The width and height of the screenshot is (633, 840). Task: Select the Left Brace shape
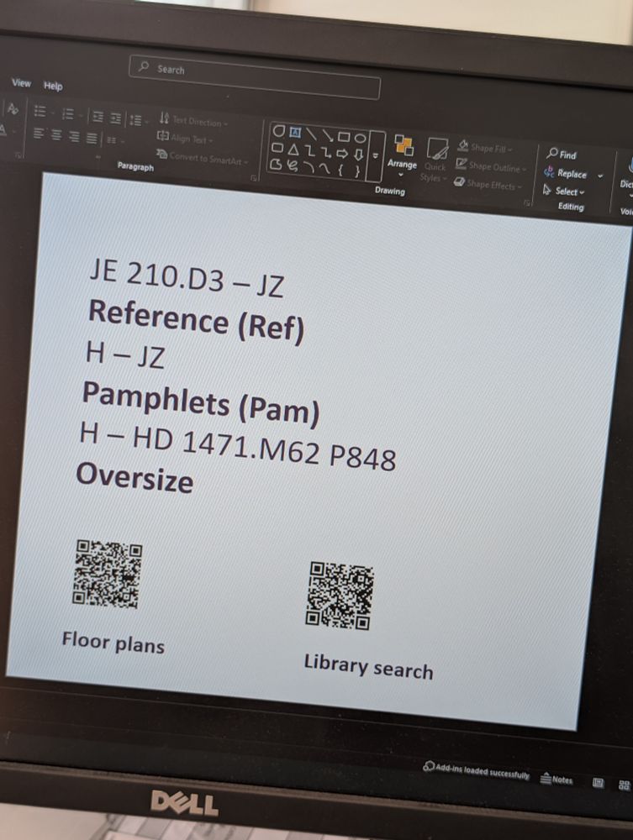click(341, 171)
